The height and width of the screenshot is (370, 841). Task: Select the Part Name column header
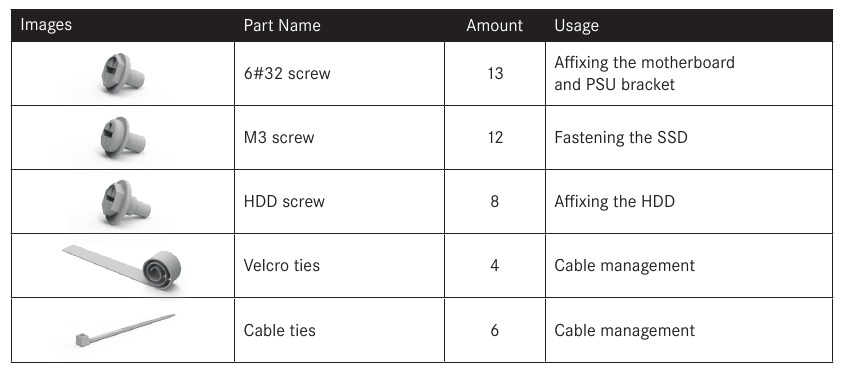point(282,25)
